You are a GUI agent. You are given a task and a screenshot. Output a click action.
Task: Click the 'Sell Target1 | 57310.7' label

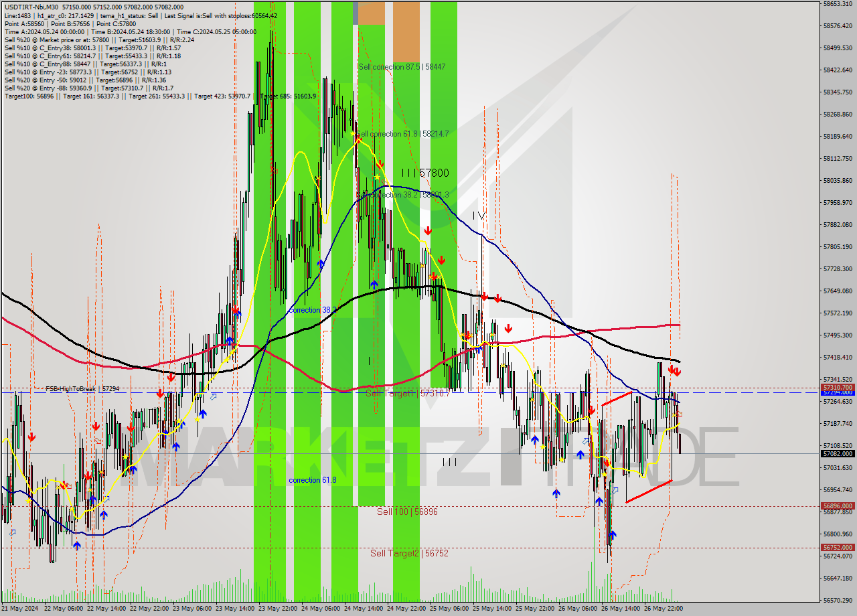[407, 393]
